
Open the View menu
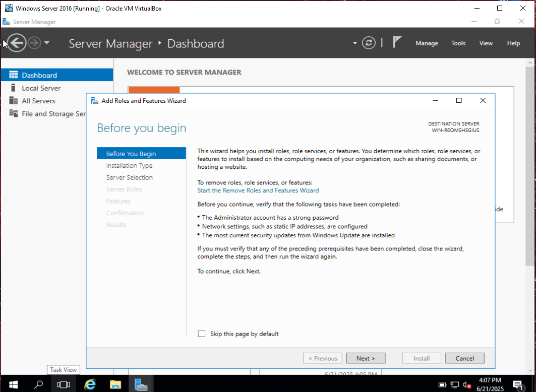(x=486, y=43)
